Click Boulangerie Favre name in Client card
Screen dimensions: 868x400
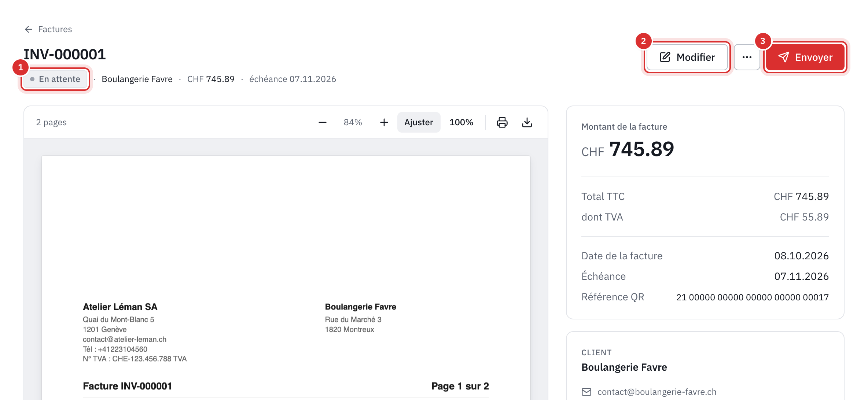click(x=624, y=367)
